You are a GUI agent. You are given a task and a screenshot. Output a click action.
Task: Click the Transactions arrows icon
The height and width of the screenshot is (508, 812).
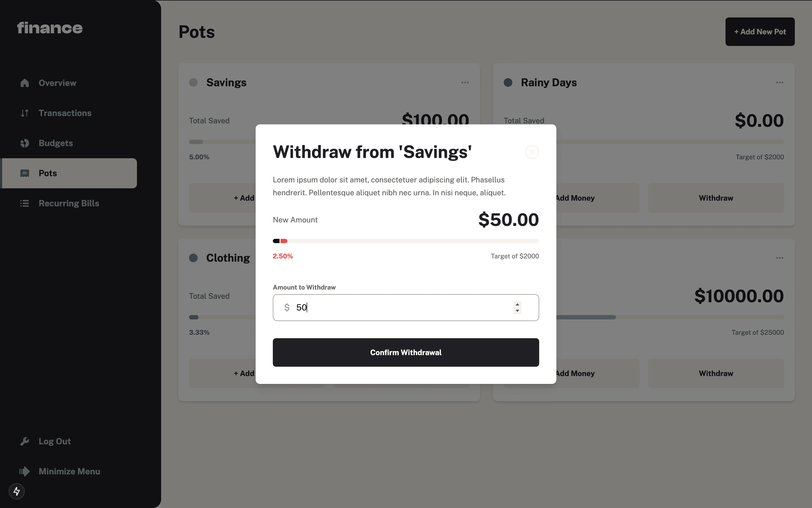(24, 113)
